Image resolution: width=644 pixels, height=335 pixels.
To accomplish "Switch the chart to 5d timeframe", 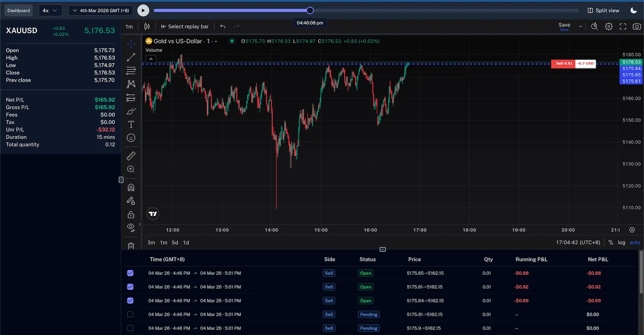I will coord(175,242).
